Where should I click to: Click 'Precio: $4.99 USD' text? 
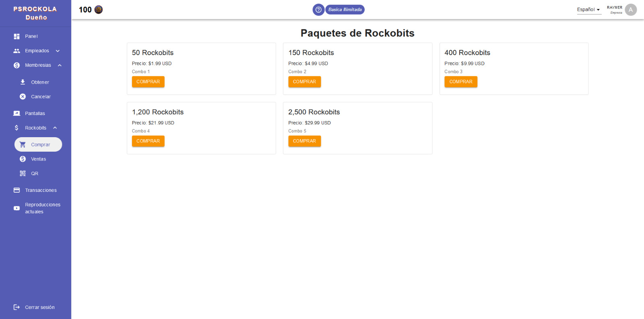pyautogui.click(x=308, y=64)
